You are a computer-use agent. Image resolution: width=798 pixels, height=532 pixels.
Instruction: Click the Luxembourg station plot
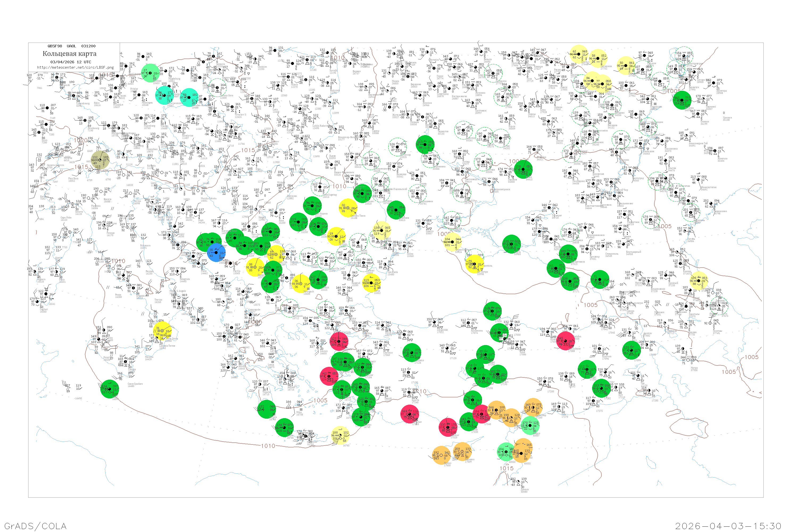click(74, 96)
